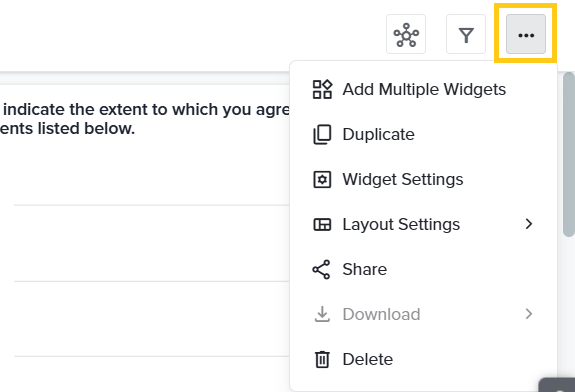Click the network nodes icon button

[406, 34]
